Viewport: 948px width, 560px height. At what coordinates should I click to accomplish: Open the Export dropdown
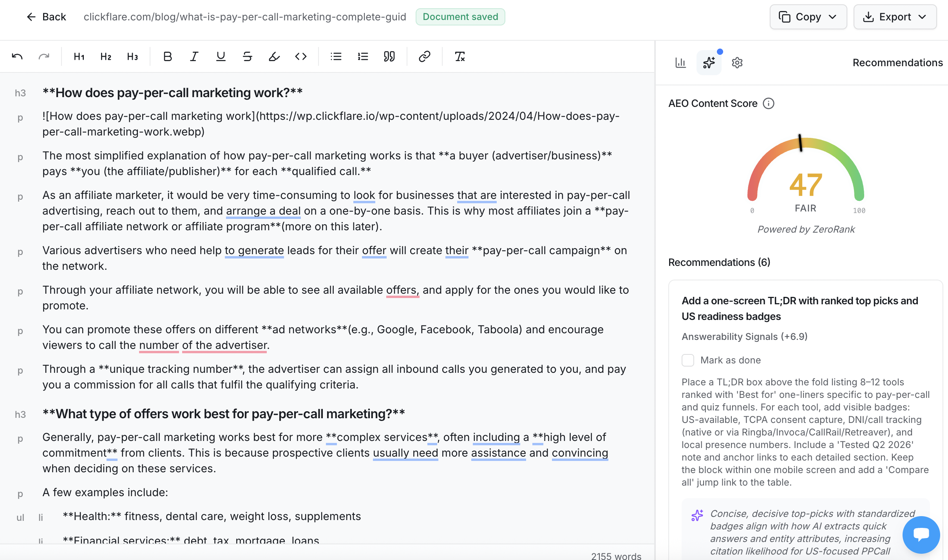pyautogui.click(x=895, y=17)
